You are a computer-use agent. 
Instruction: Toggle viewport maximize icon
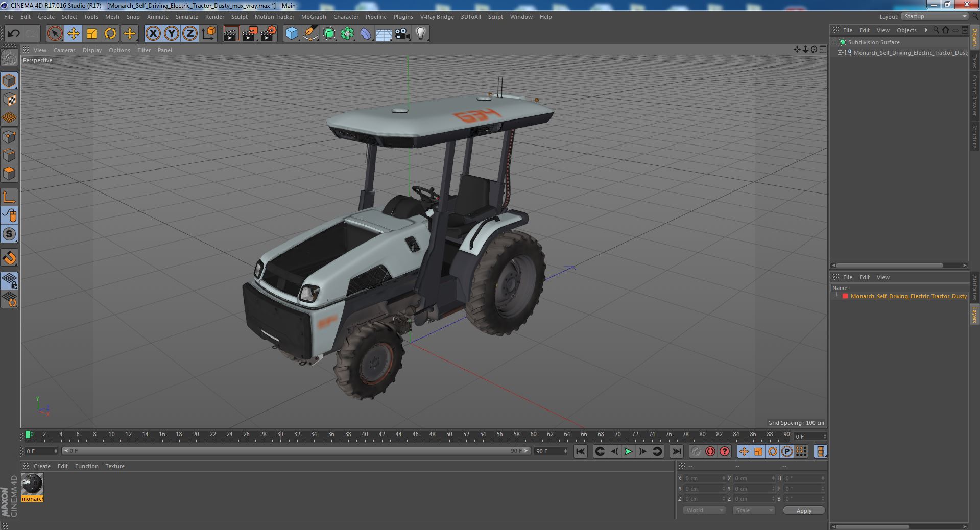823,50
